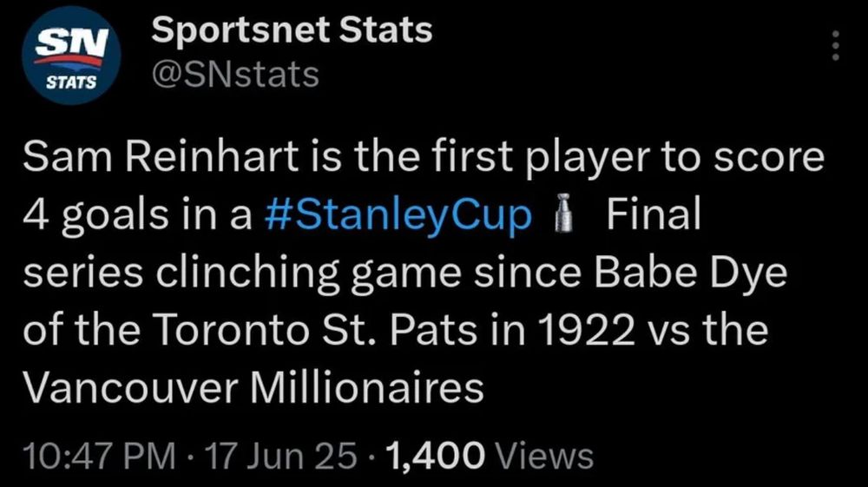Open the #StanleyCup hashtag link
This screenshot has height=487, width=868.
coord(398,214)
